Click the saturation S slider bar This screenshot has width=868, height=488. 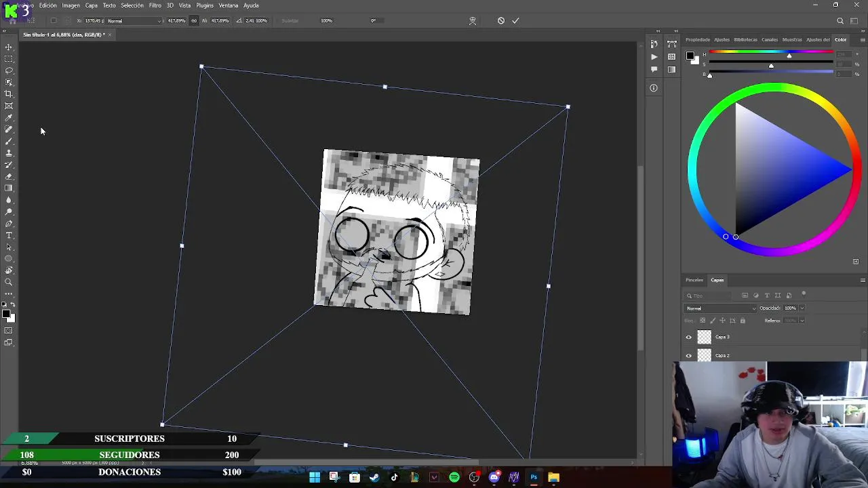coord(771,62)
